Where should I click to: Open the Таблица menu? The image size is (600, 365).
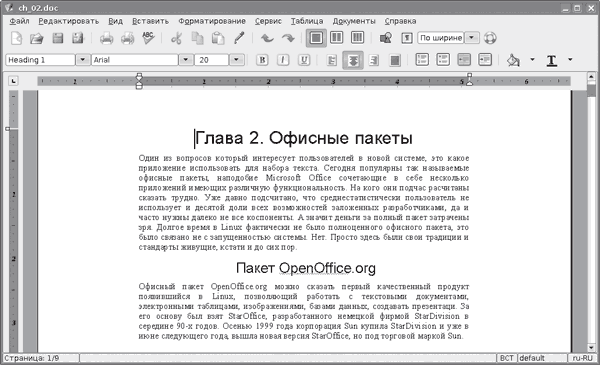click(307, 21)
